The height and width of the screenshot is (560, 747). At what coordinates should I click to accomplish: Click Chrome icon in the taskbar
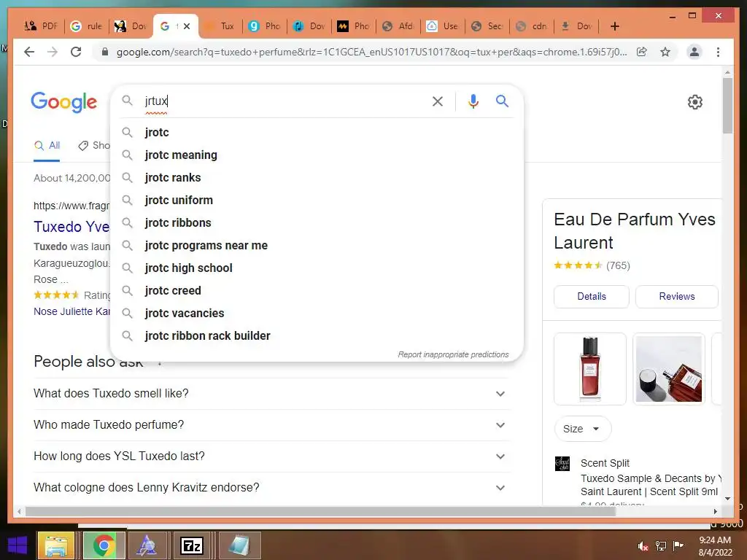pos(104,545)
